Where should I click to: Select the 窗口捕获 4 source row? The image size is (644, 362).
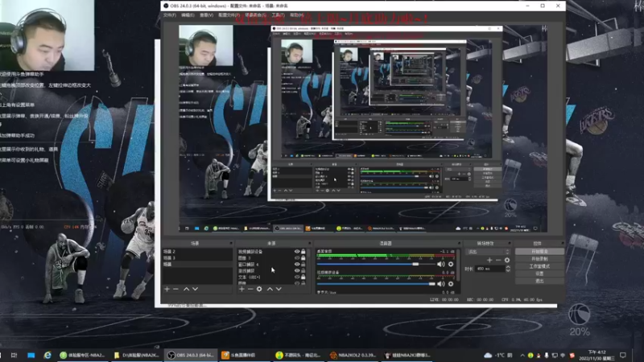coord(265,265)
